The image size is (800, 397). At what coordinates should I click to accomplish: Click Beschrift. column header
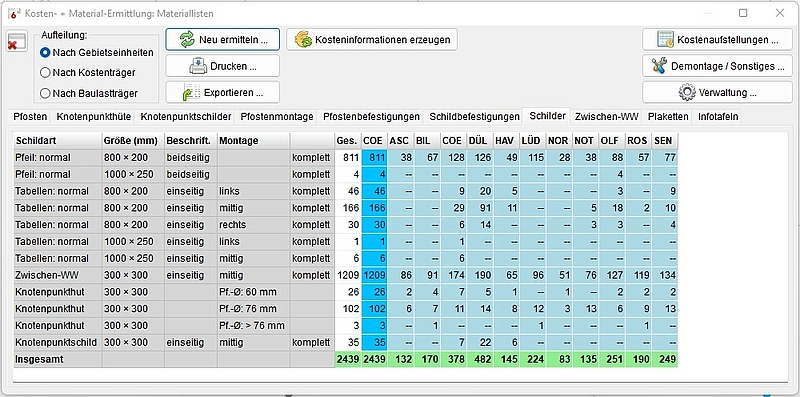(190, 141)
